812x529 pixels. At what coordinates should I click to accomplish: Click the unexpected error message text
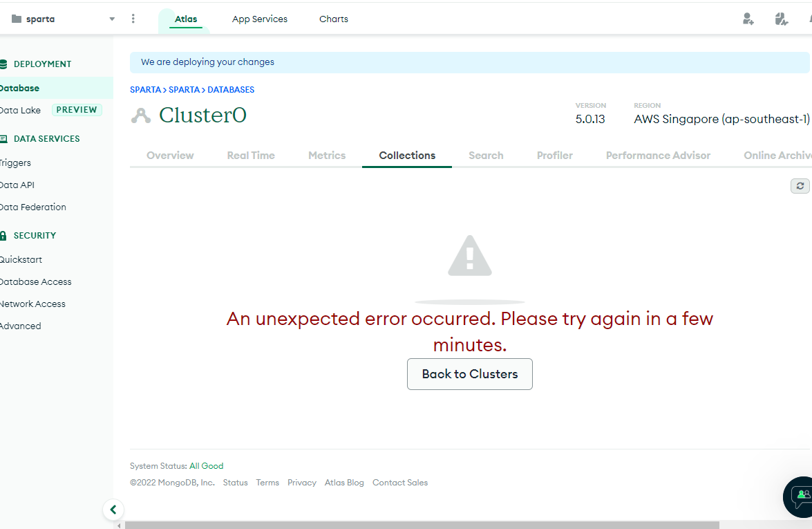point(470,332)
